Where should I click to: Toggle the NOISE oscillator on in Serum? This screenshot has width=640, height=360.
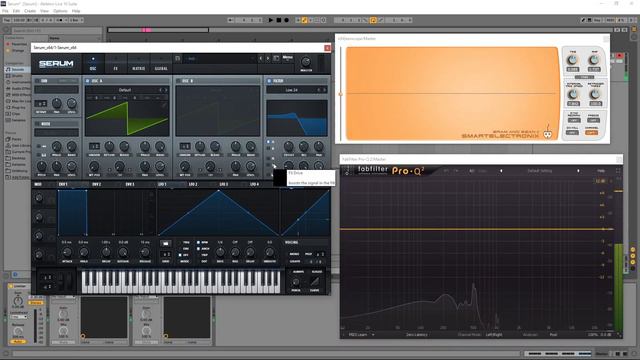coord(37,124)
